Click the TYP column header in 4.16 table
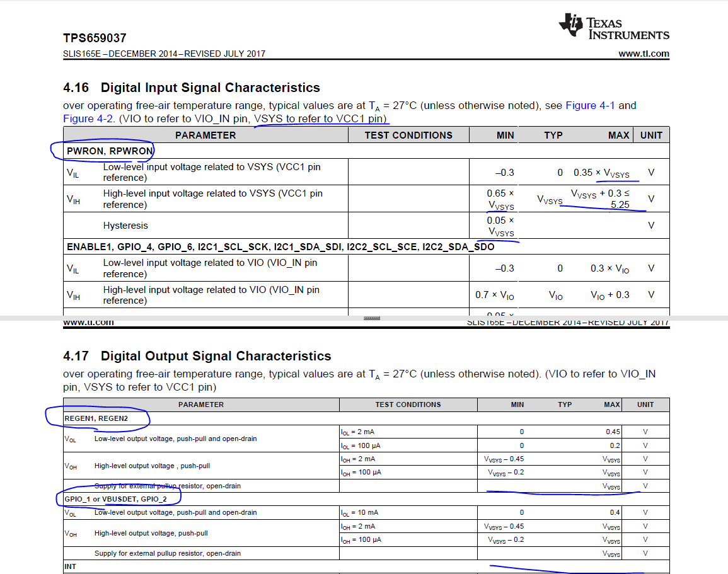The height and width of the screenshot is (574, 728). pyautogui.click(x=553, y=135)
